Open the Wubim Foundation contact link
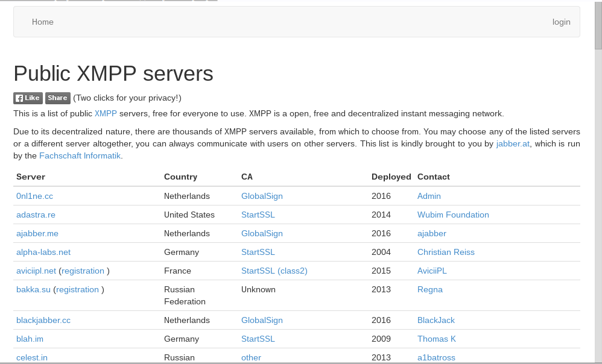602x364 pixels. [x=453, y=215]
